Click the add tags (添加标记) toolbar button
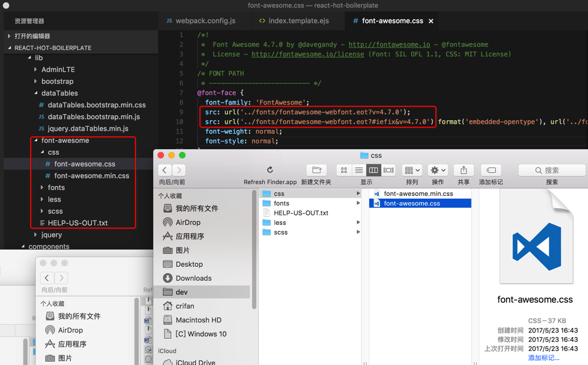588x365 pixels. pyautogui.click(x=491, y=170)
